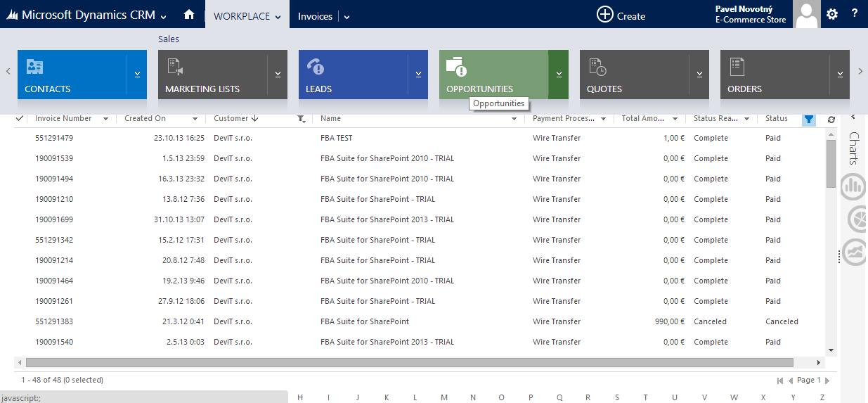Viewport: 868px width, 403px height.
Task: Click the Canceled status reason cell
Action: click(x=710, y=321)
